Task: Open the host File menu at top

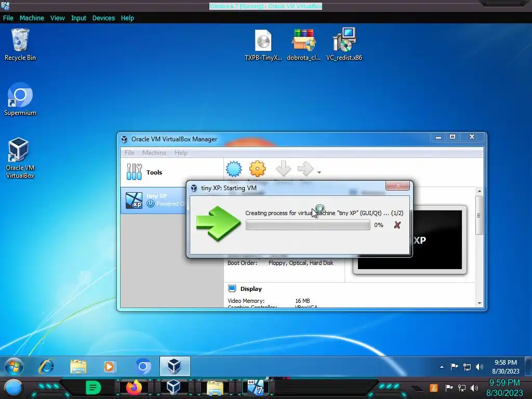Action: [8, 18]
